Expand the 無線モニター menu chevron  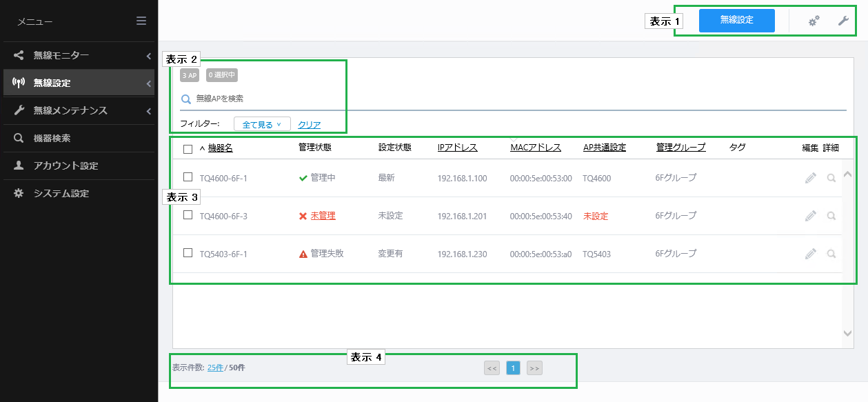coord(149,55)
